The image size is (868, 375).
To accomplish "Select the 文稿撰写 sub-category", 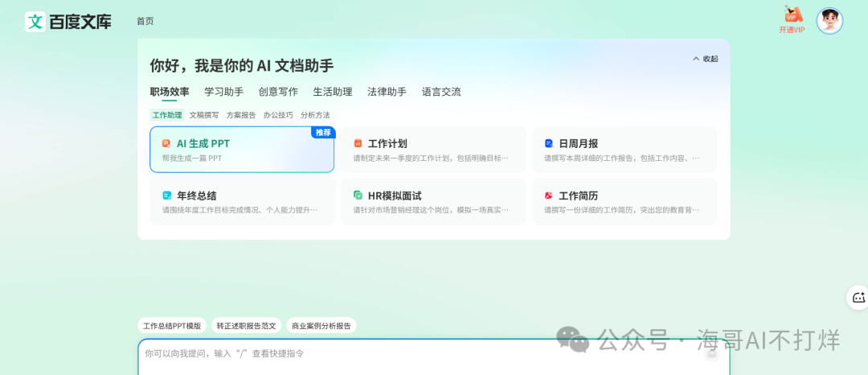I will (204, 115).
